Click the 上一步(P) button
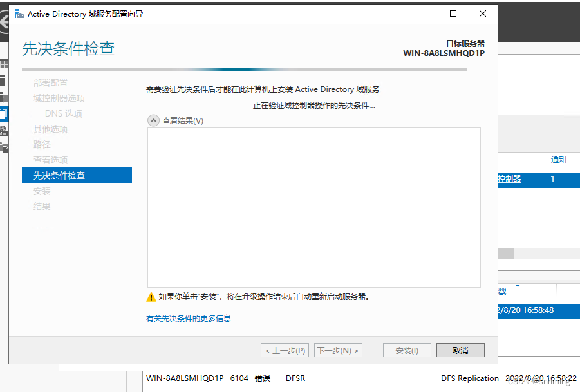Screen dimensions: 580x392 pos(285,350)
